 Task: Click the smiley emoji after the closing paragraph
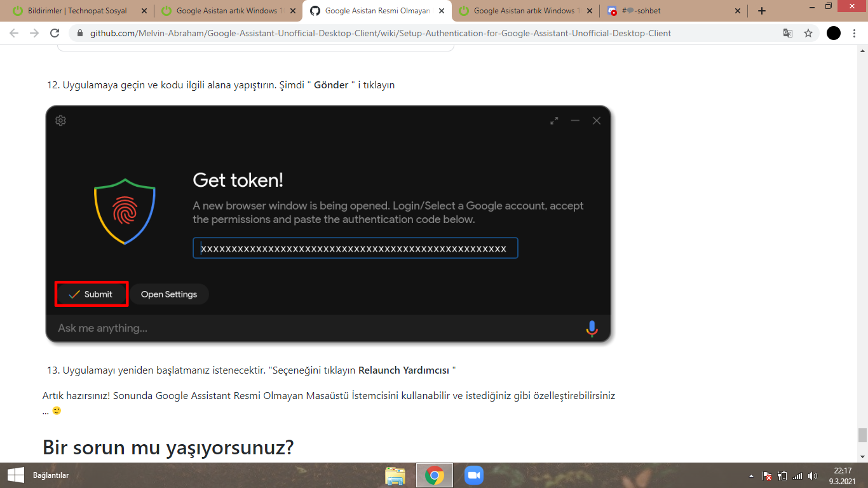click(x=57, y=410)
